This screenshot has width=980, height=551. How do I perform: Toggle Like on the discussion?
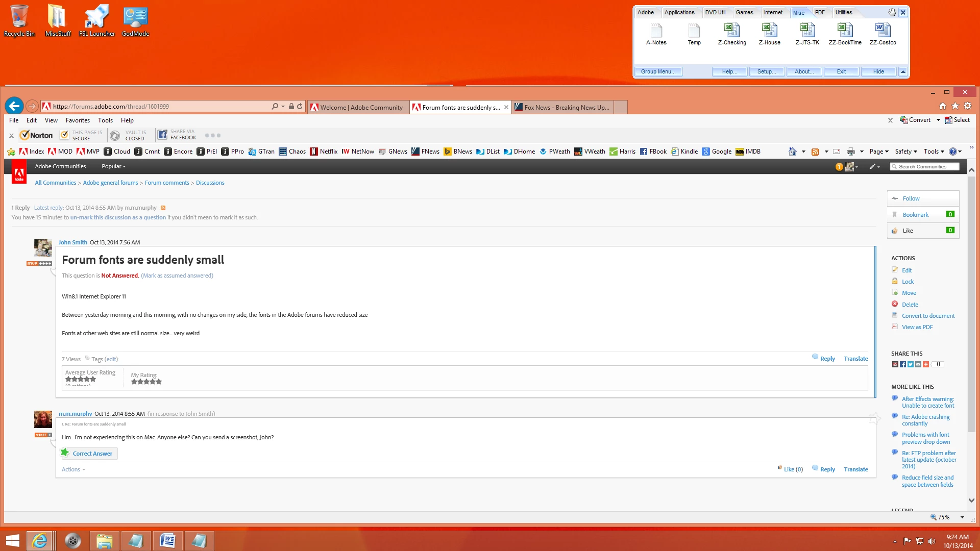coord(908,231)
